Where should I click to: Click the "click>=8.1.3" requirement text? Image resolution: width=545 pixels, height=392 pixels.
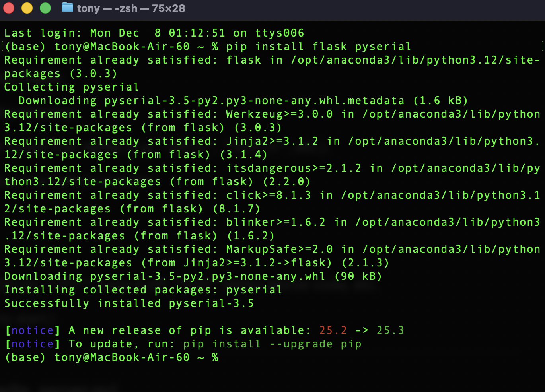269,195
